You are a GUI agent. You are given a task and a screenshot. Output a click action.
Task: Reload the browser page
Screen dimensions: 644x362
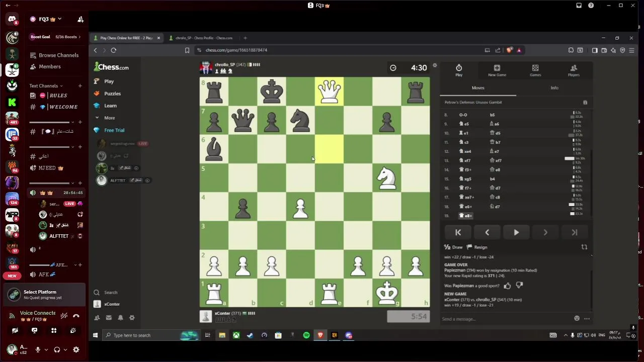tap(114, 50)
